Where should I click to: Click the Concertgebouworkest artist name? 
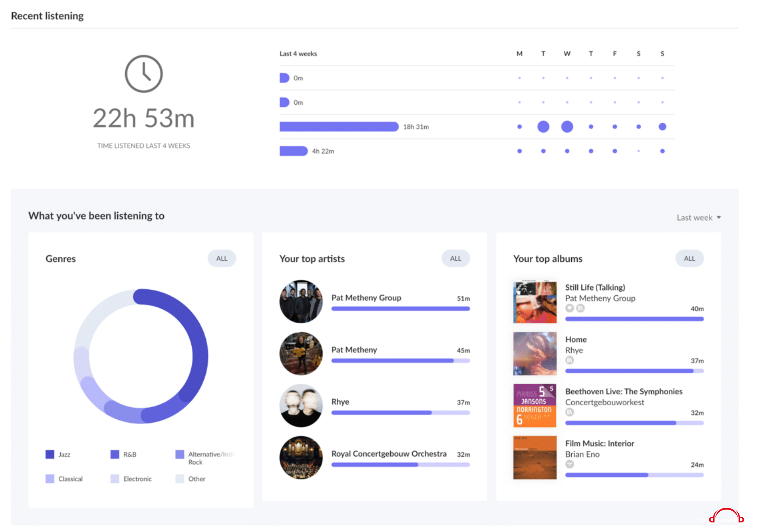[604, 402]
